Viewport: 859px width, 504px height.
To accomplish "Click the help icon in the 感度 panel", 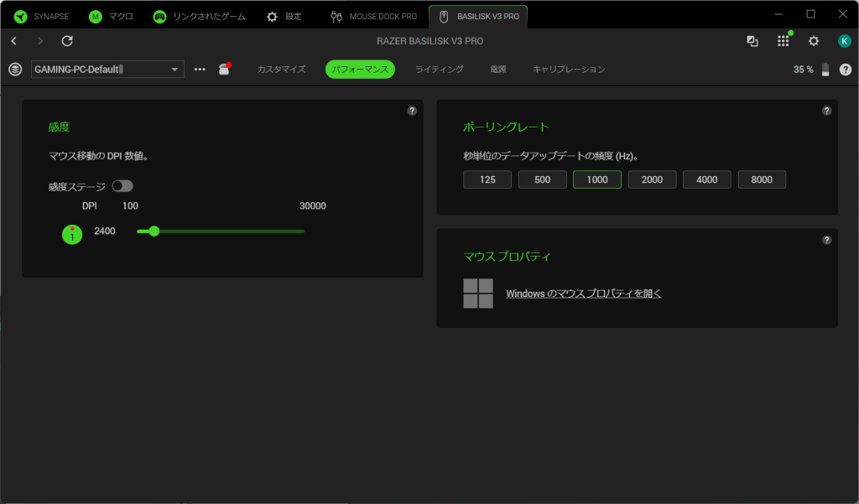I will [x=412, y=111].
